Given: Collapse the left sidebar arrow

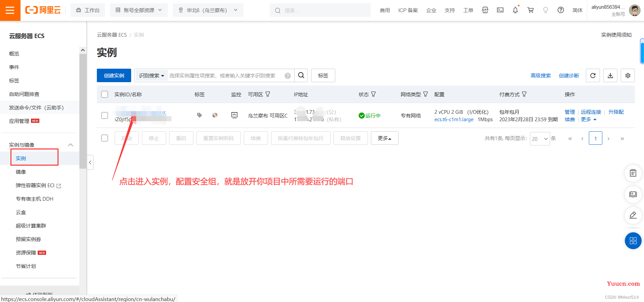Looking at the screenshot, I should coord(90,162).
